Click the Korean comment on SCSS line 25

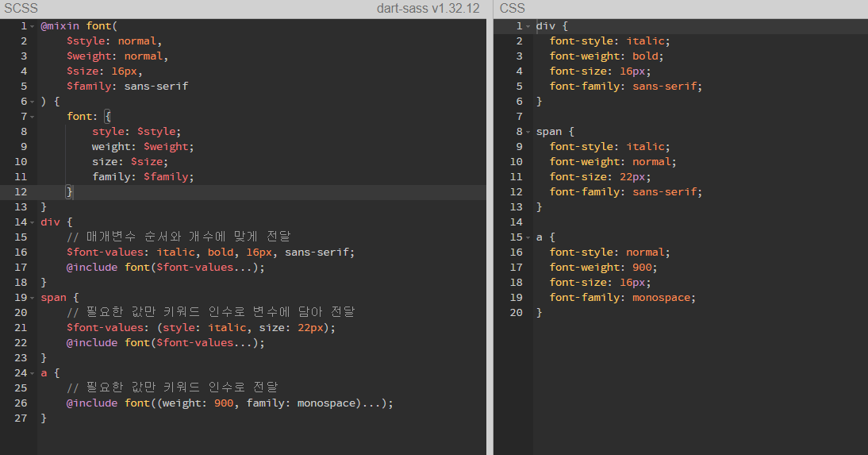(172, 388)
